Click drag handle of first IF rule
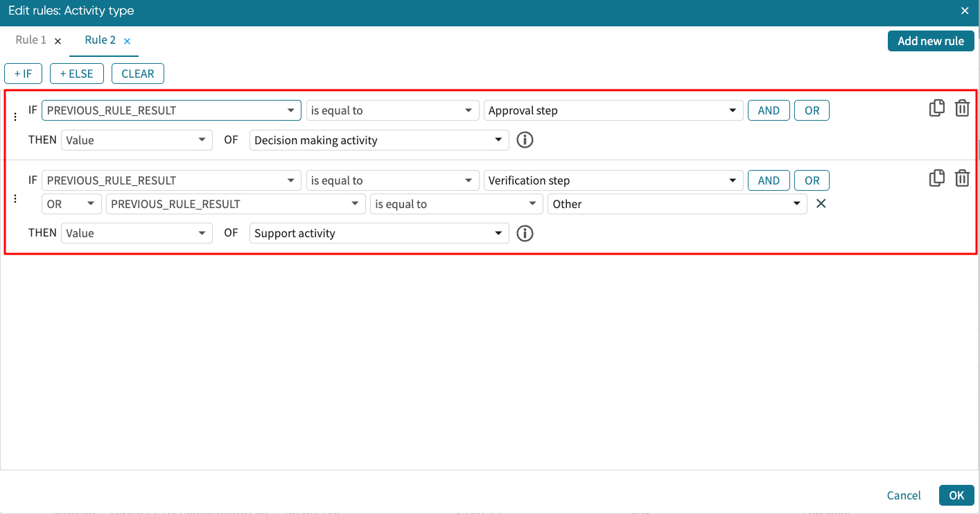Image resolution: width=980 pixels, height=514 pixels. (15, 117)
